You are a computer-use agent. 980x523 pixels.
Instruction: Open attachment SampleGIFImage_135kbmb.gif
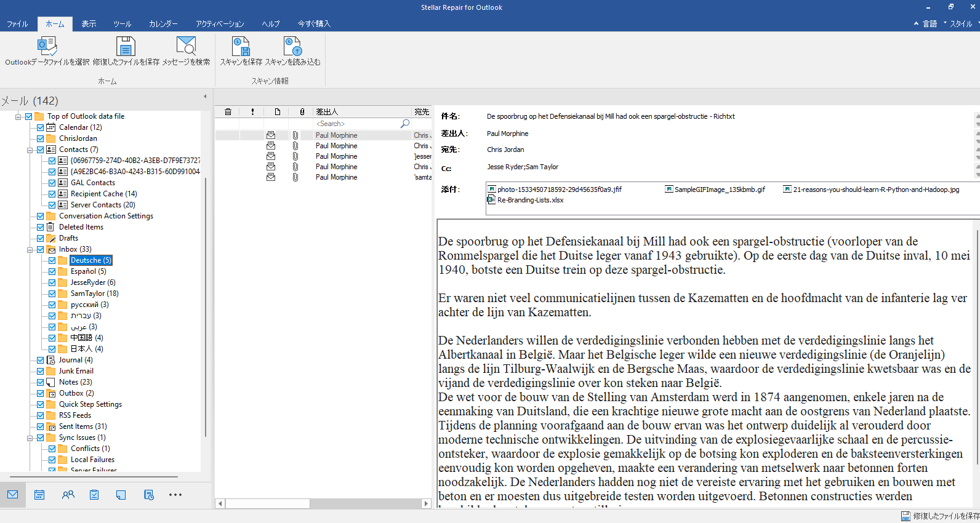click(715, 190)
